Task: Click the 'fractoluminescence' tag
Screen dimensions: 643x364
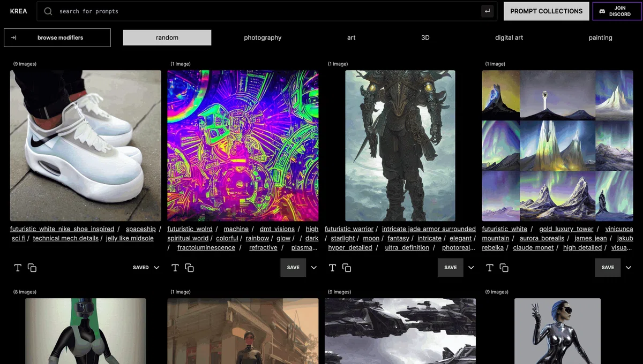Action: [206, 248]
